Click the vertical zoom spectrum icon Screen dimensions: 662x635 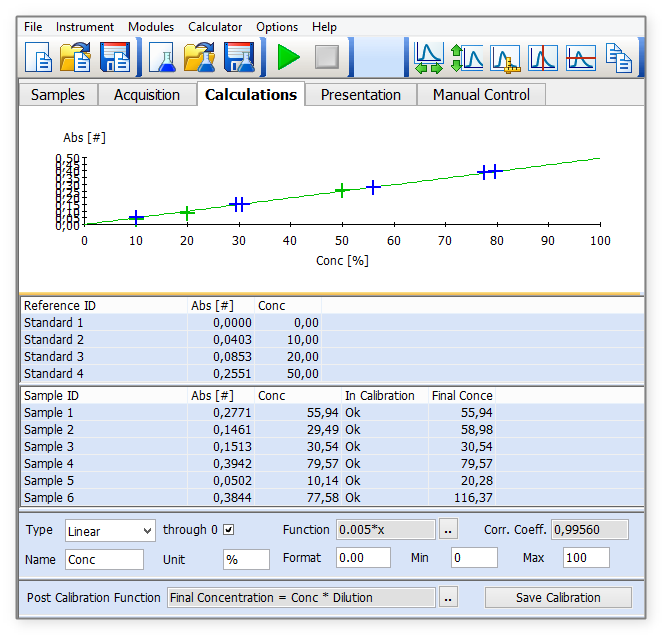coord(467,58)
